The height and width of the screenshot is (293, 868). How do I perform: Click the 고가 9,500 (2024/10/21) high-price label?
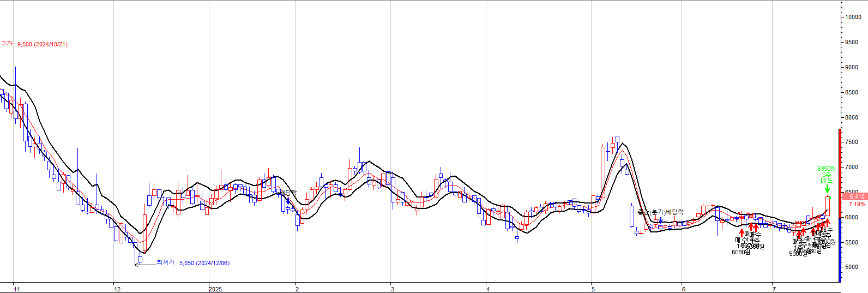[x=34, y=44]
